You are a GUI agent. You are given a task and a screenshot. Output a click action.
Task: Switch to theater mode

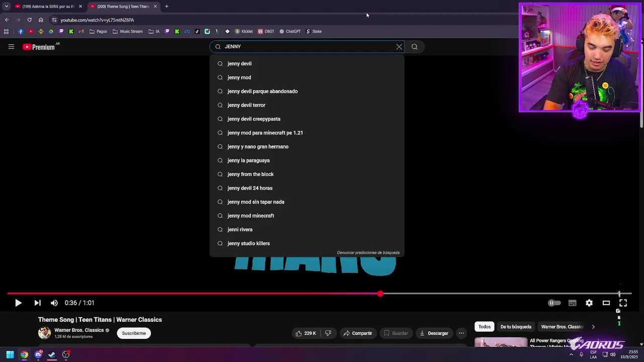pos(606,303)
